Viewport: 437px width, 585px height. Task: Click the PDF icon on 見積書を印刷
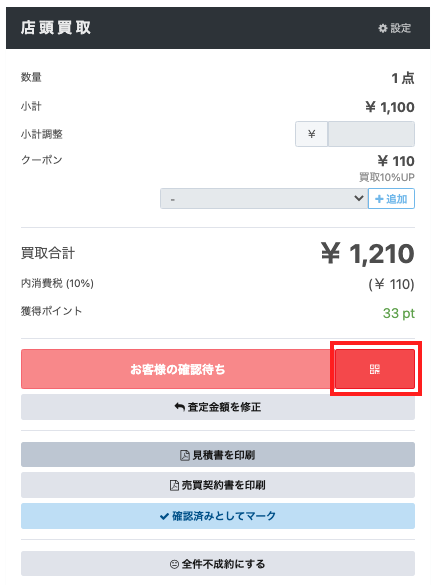tap(185, 455)
